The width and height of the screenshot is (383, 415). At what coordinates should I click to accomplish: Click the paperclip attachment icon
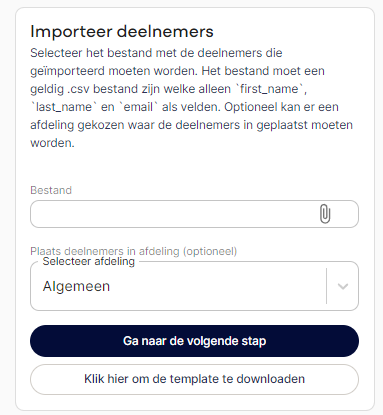[325, 214]
